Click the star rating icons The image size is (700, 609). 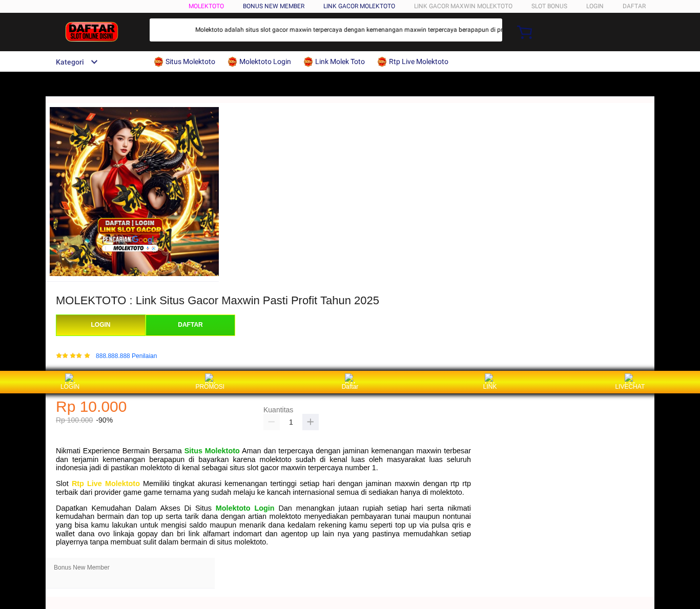73,355
